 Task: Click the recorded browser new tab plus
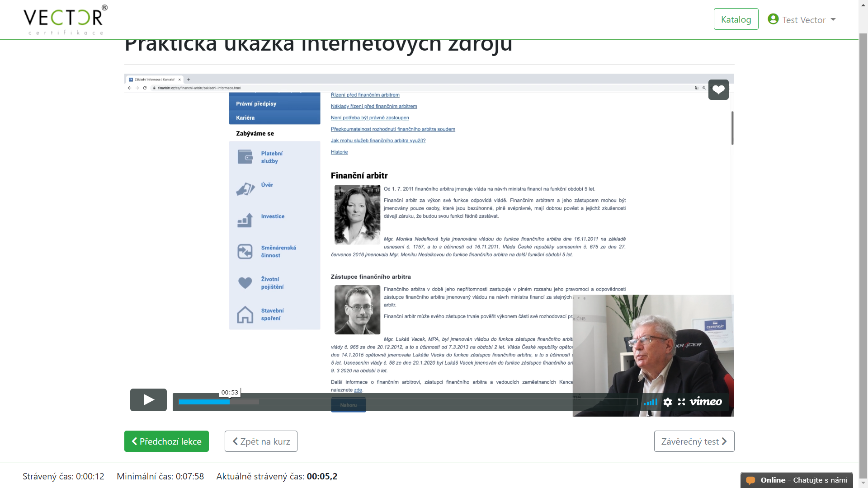(x=189, y=80)
